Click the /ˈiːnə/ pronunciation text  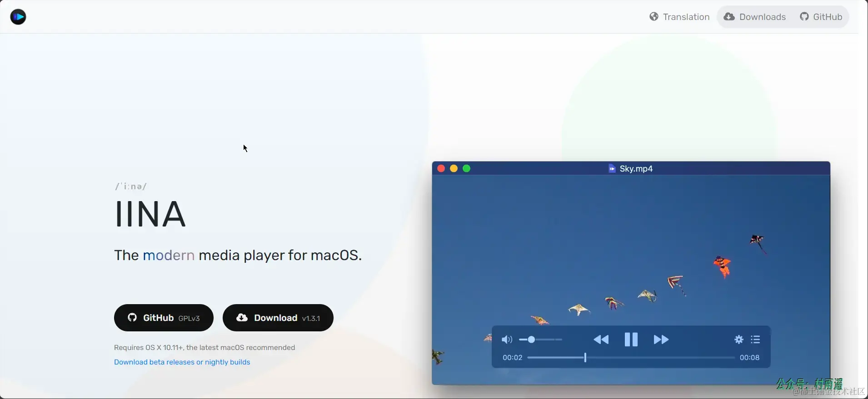130,187
